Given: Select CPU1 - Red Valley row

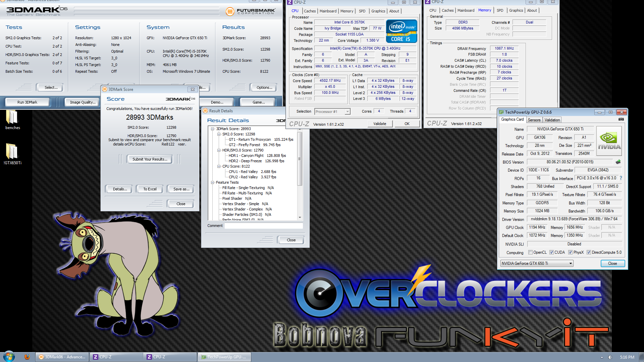Looking at the screenshot, I should 252,172.
